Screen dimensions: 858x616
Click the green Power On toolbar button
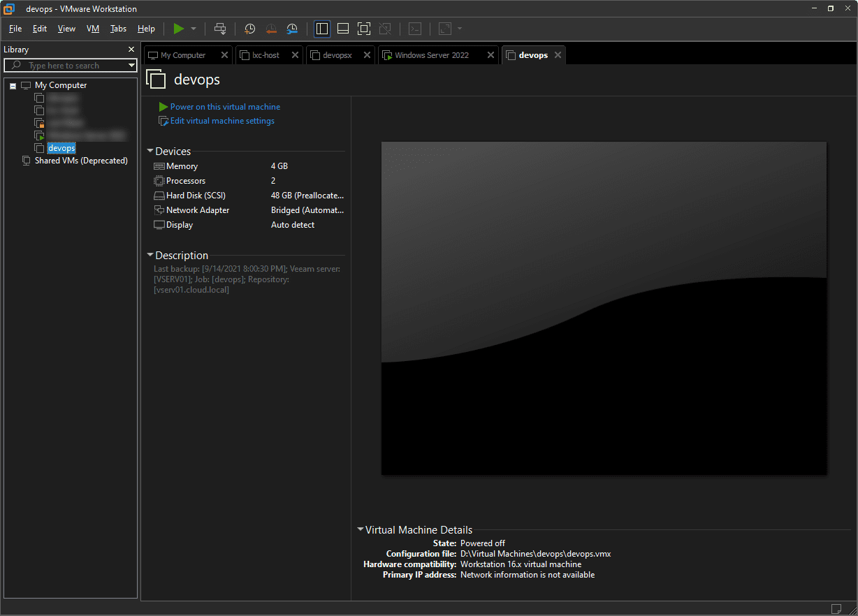pos(179,29)
